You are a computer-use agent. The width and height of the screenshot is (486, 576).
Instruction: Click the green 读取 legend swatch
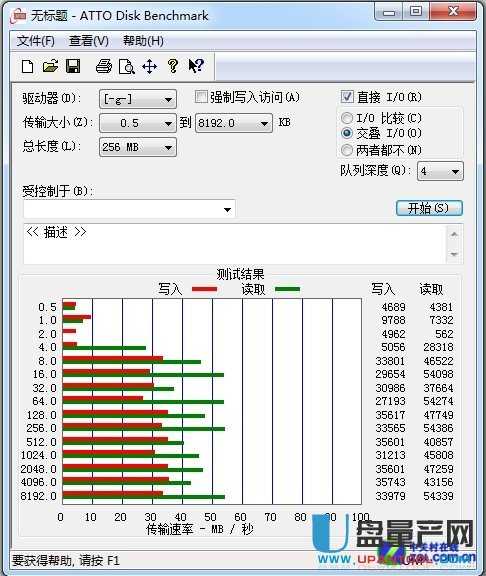pos(288,289)
